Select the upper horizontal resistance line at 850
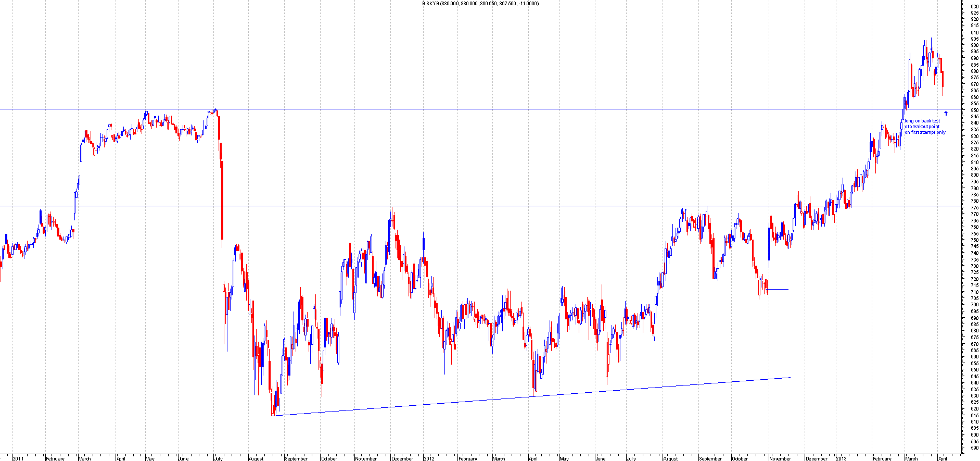Viewport: 980px width, 461px height. click(x=468, y=109)
